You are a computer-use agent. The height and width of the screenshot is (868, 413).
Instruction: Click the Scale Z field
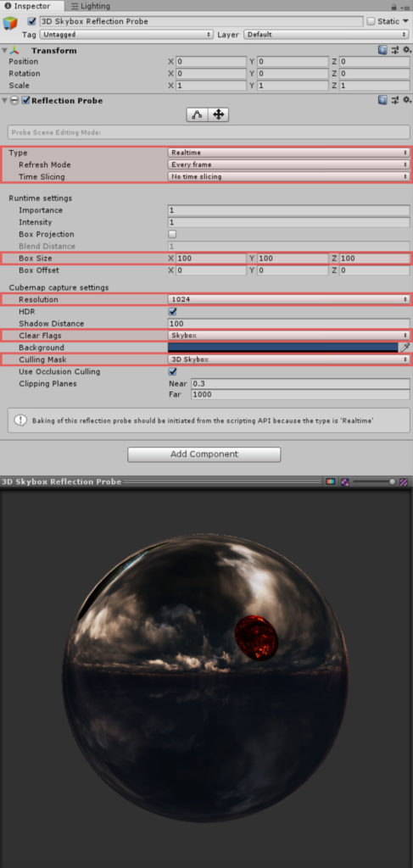pyautogui.click(x=374, y=86)
